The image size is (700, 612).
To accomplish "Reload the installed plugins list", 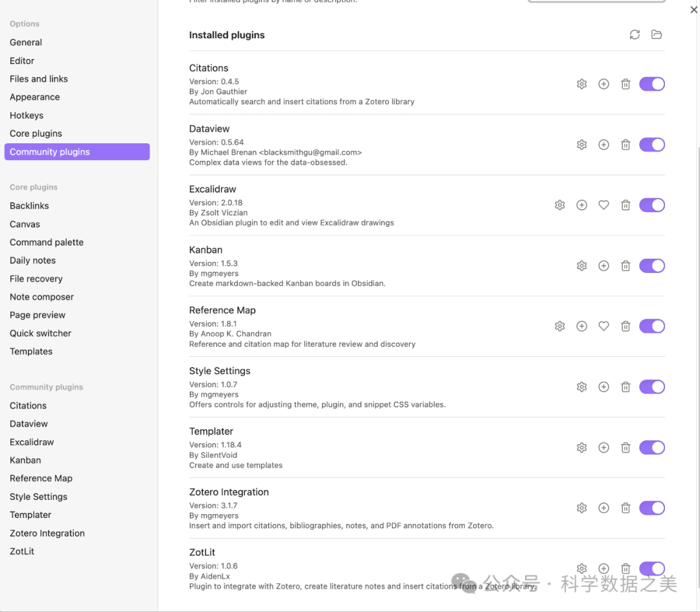I will pyautogui.click(x=635, y=35).
